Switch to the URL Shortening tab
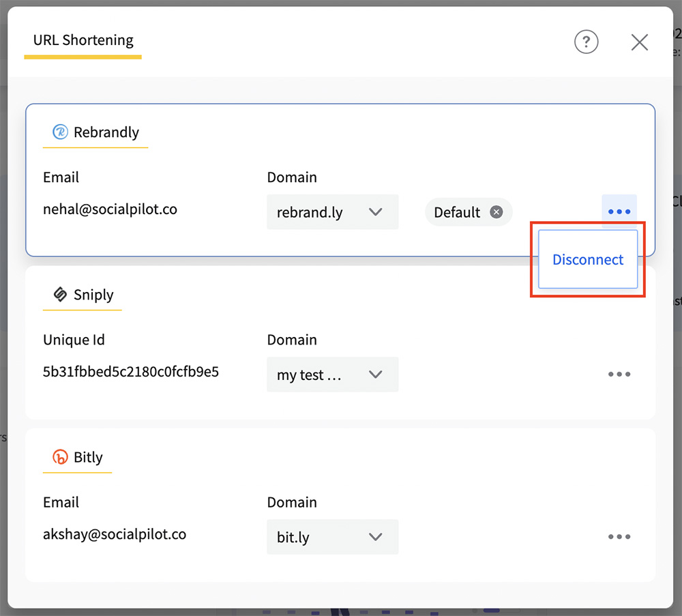This screenshot has width=682, height=616. tap(83, 40)
